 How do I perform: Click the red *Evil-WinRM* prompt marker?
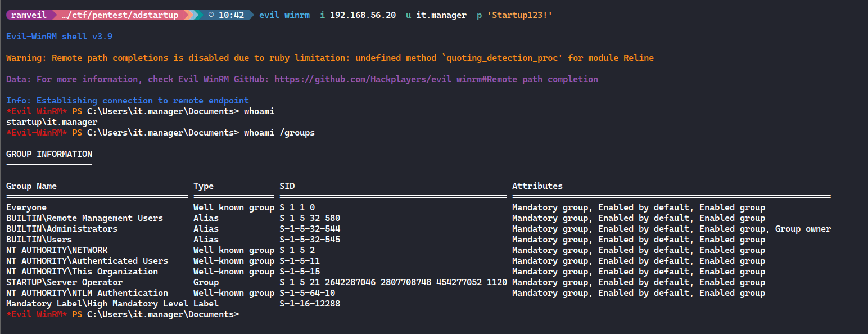(37, 111)
